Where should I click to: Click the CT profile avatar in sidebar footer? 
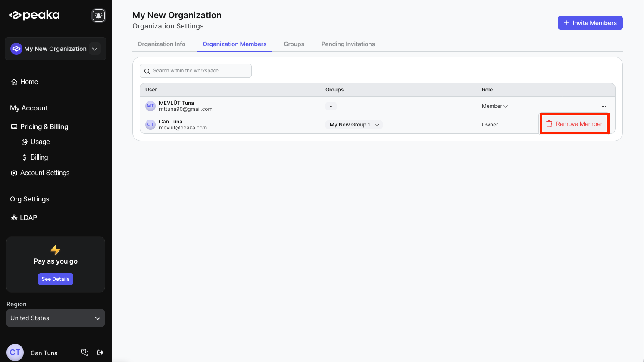15,353
